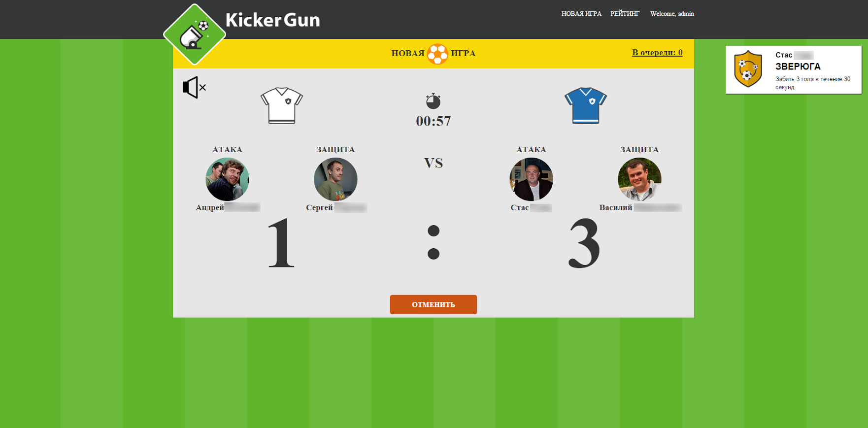Click the blue team jersey icon
868x428 pixels.
pyautogui.click(x=586, y=105)
